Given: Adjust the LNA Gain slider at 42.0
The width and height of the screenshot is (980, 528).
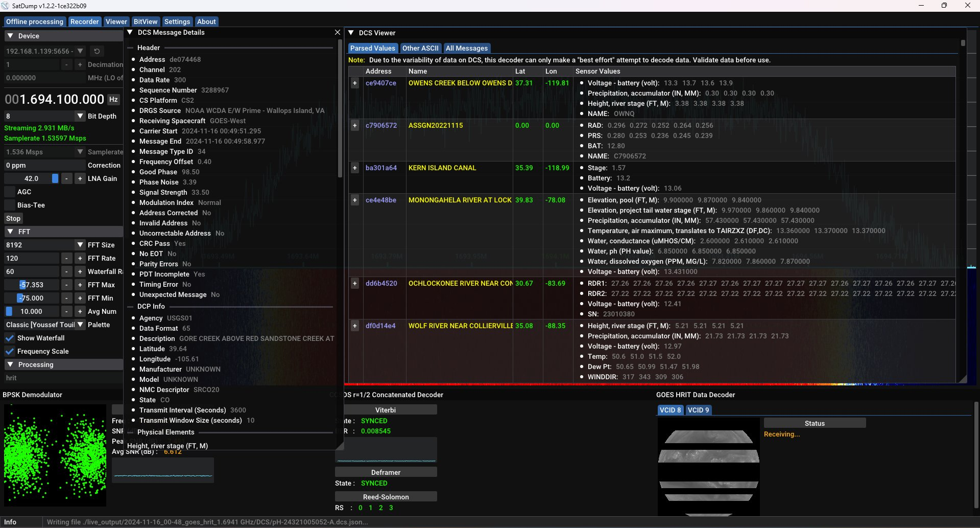Looking at the screenshot, I should click(x=31, y=178).
